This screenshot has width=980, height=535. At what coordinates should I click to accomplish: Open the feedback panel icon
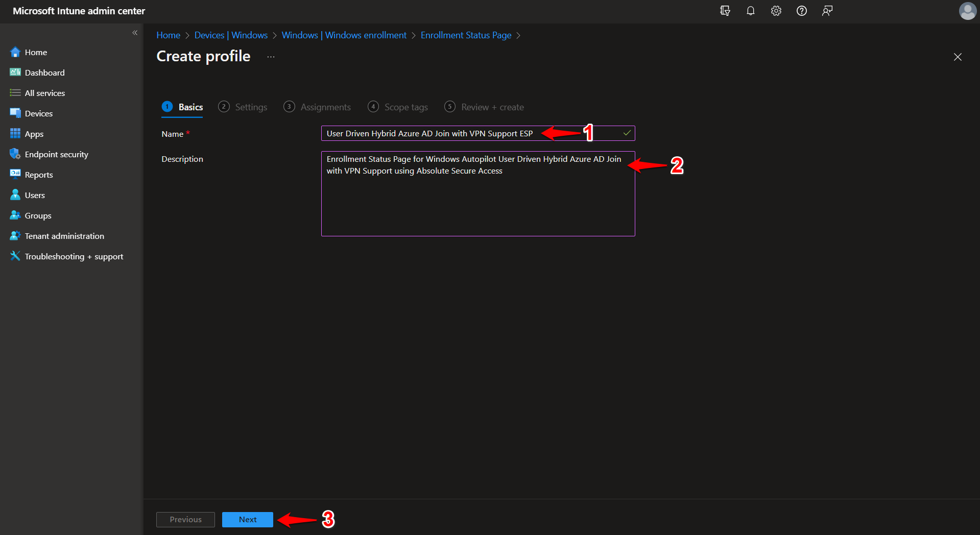click(x=827, y=11)
